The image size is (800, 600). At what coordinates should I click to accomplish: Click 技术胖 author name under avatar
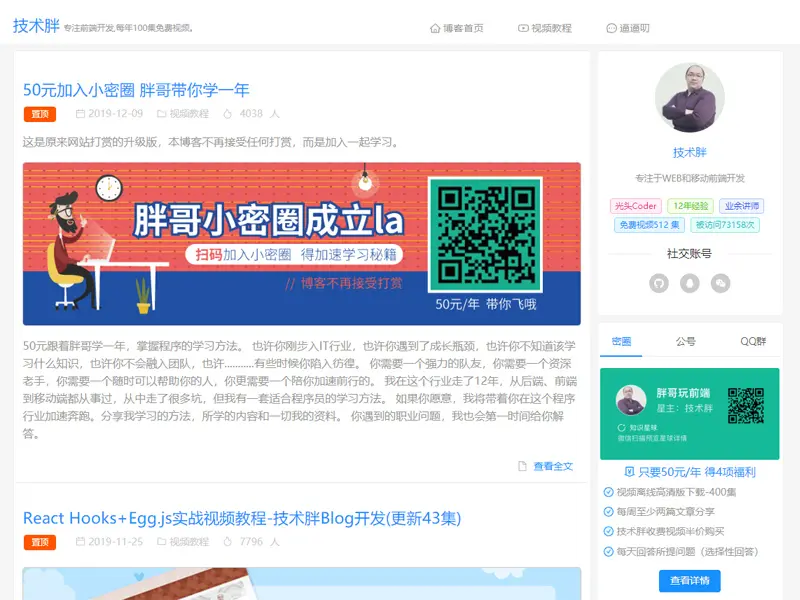pyautogui.click(x=690, y=153)
